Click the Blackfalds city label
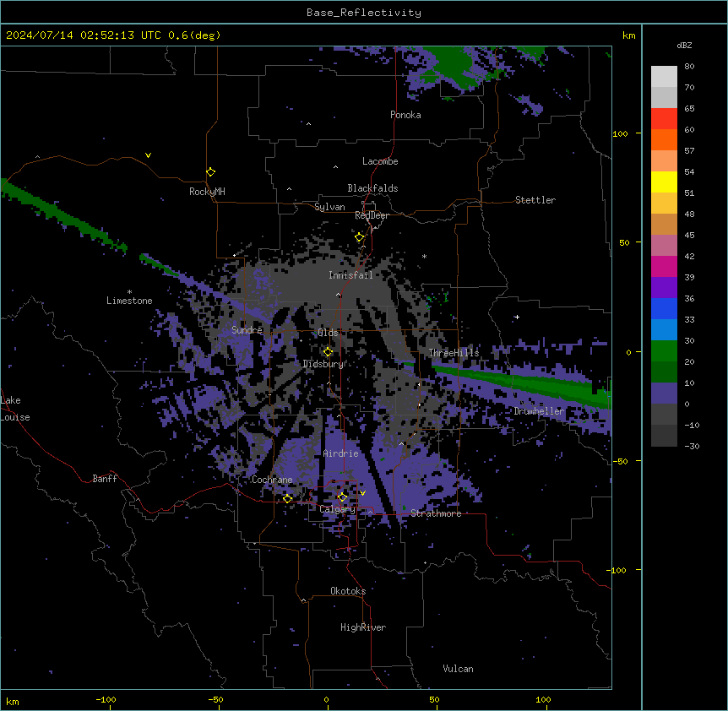 (x=372, y=188)
